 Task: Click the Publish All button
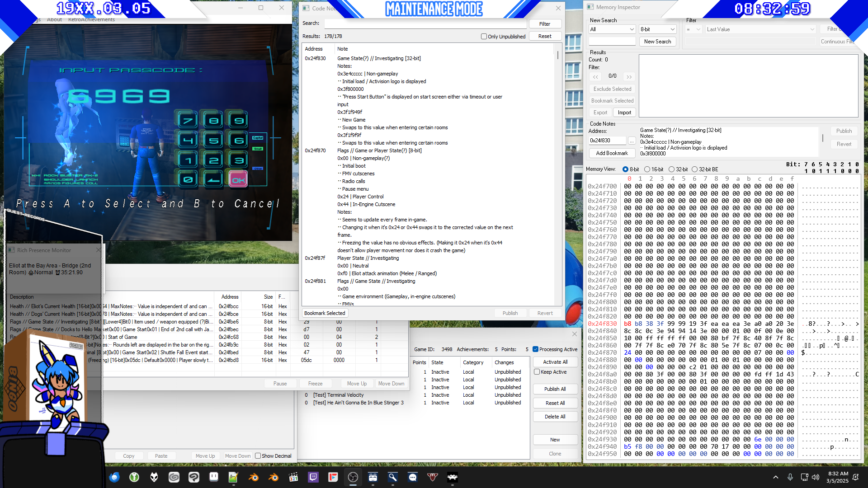pyautogui.click(x=555, y=389)
